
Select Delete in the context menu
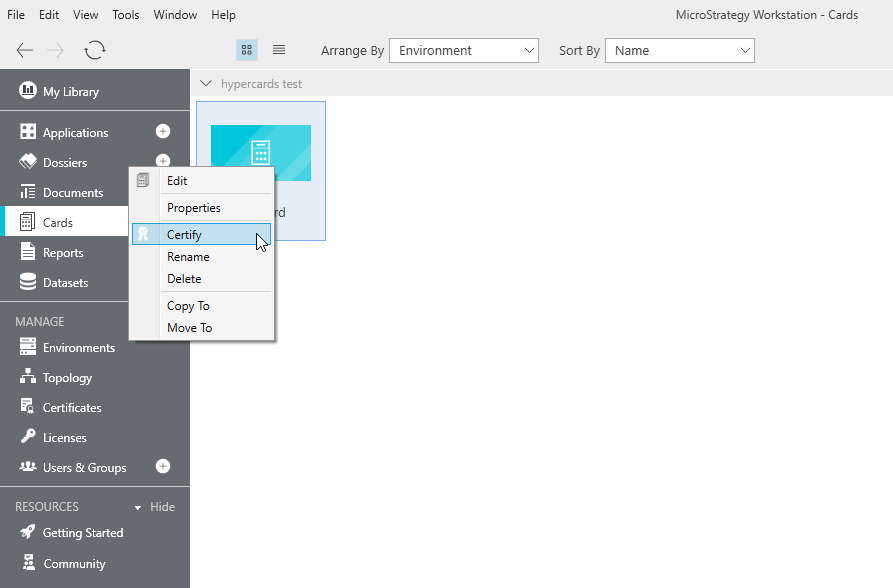tap(202, 279)
